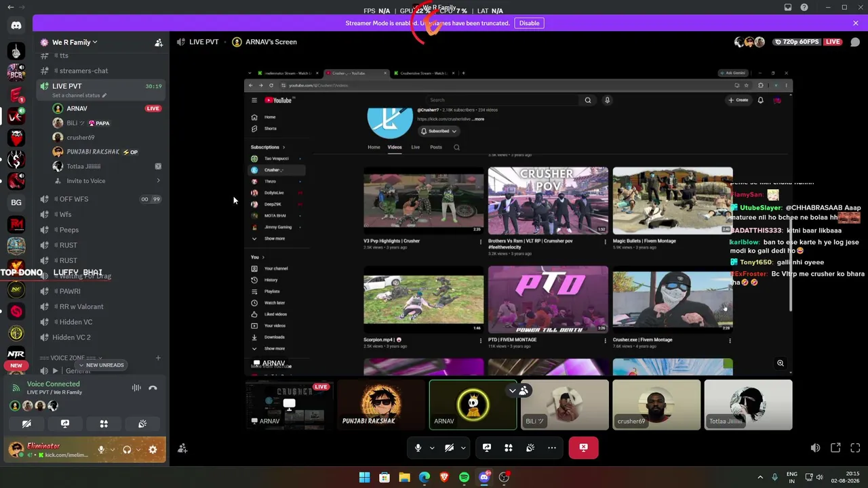Show the voice channel chat icon
Screen dimensions: 868x488
tap(855, 42)
